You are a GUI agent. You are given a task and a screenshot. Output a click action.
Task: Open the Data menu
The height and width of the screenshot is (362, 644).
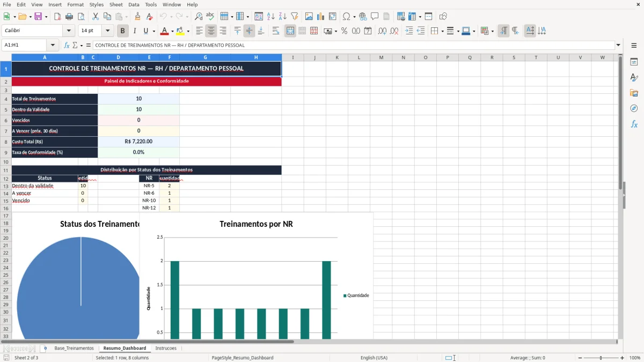click(134, 4)
